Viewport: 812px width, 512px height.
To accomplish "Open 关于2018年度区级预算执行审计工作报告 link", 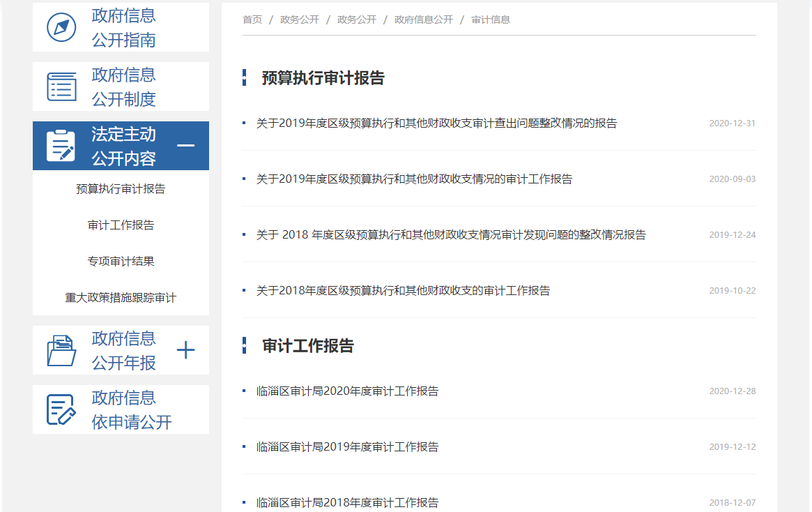I will pyautogui.click(x=403, y=291).
